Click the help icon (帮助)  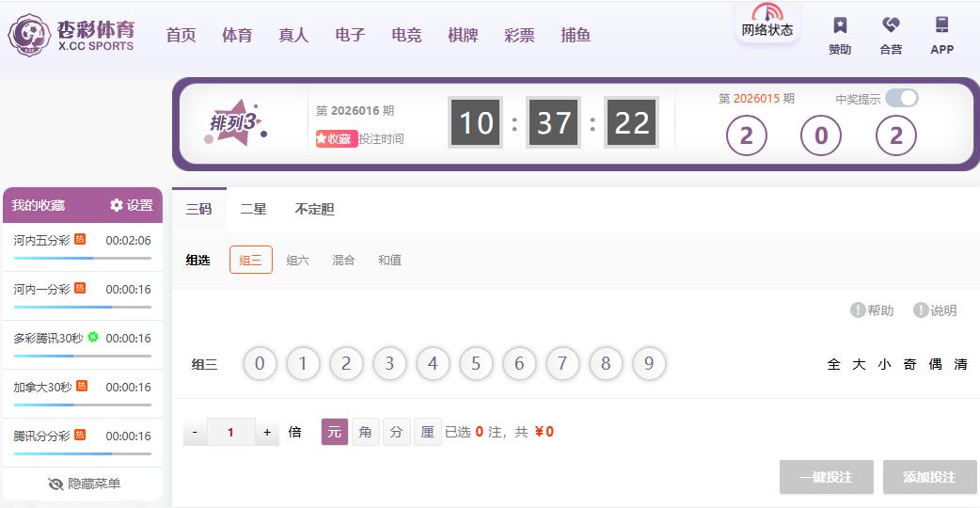[858, 310]
